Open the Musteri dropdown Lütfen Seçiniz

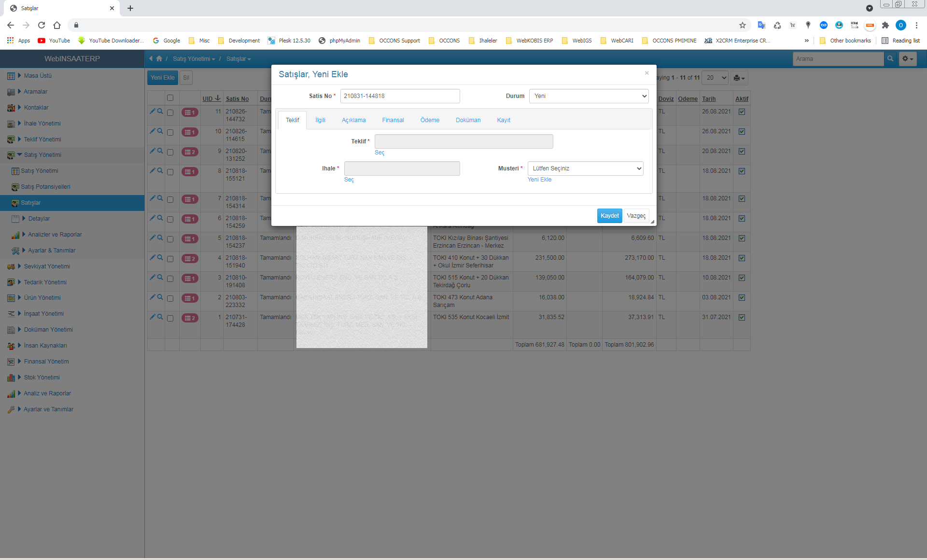585,168
